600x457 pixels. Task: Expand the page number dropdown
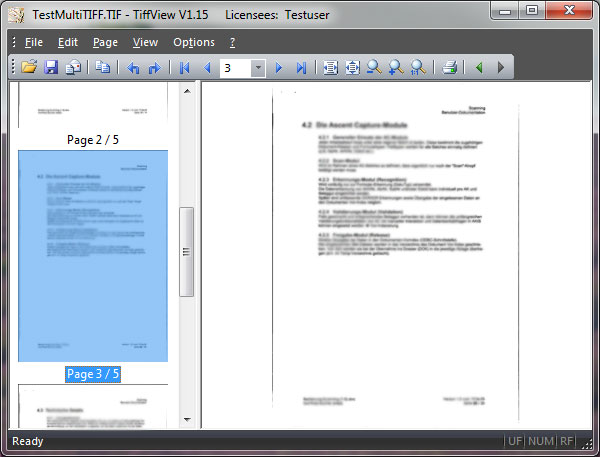(258, 68)
